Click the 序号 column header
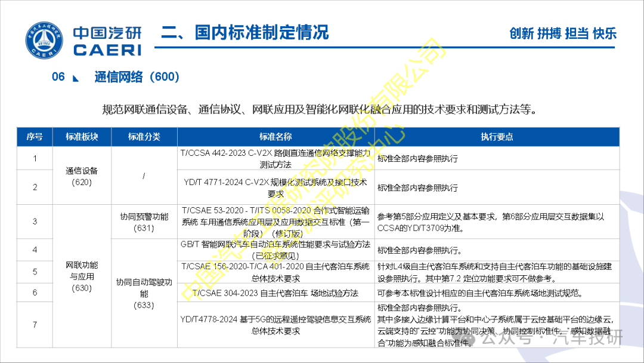The height and width of the screenshot is (363, 644). [35, 137]
